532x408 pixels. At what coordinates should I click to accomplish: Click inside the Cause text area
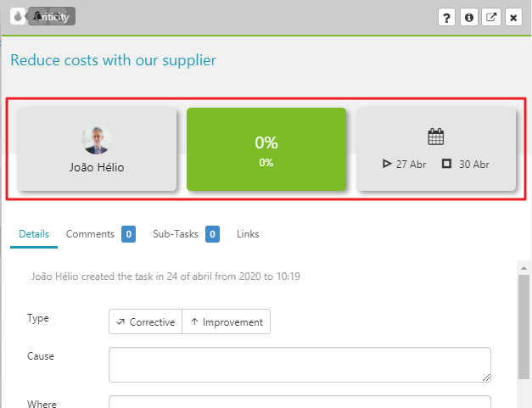[x=300, y=365]
